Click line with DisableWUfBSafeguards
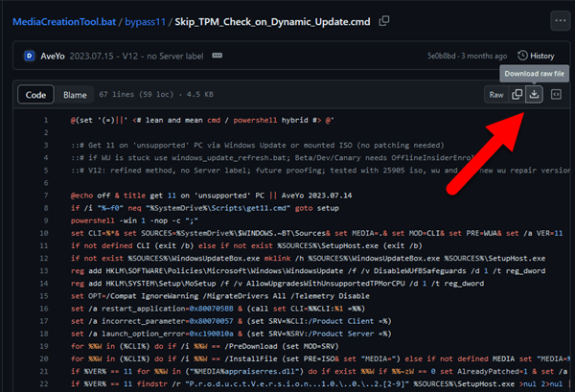 pyautogui.click(x=308, y=271)
